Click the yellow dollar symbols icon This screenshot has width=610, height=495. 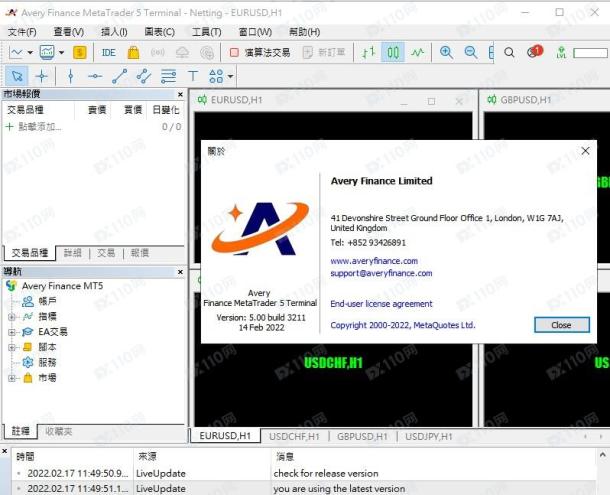[x=80, y=52]
